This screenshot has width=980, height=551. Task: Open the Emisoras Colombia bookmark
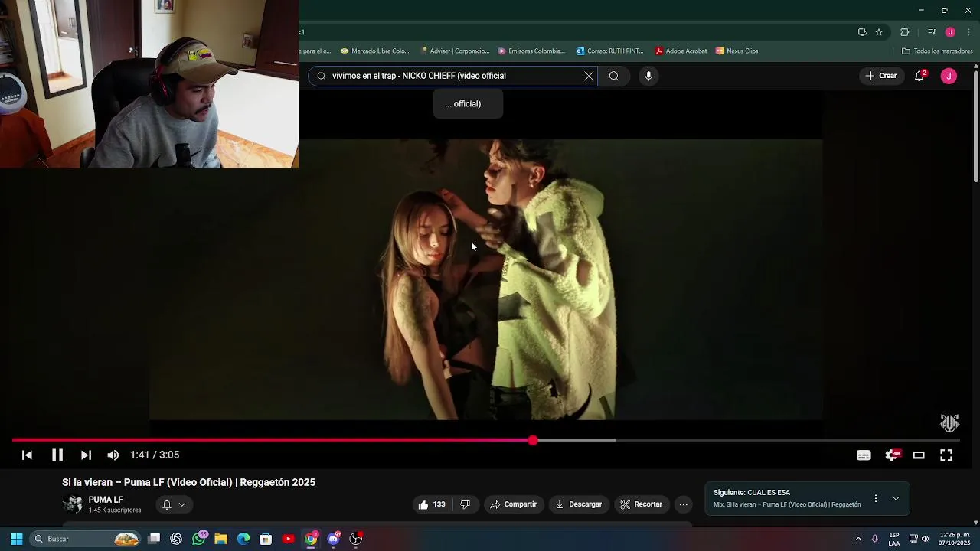coord(531,51)
